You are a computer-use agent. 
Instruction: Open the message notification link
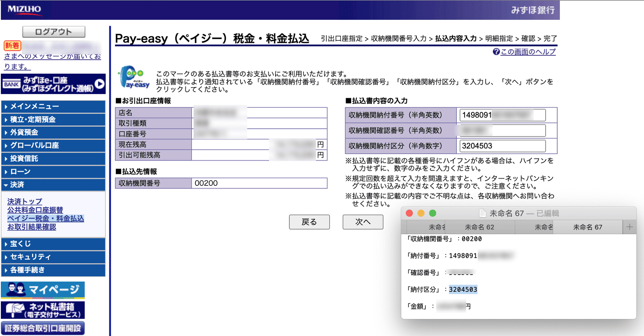52,61
